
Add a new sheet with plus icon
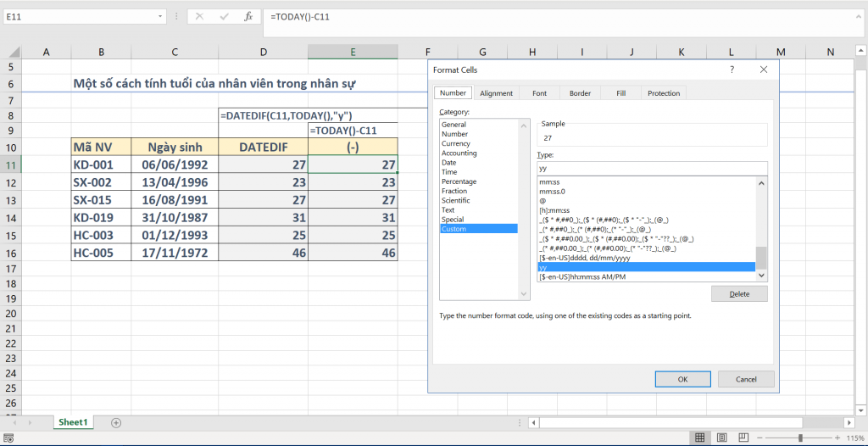[116, 422]
